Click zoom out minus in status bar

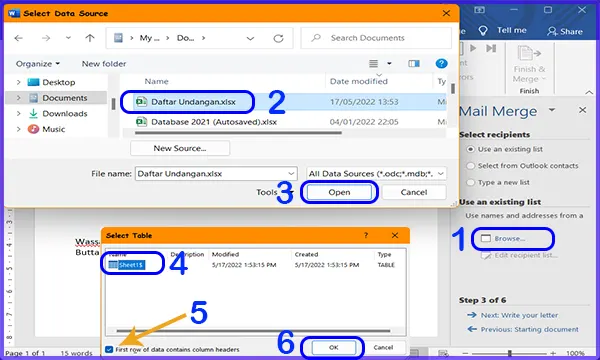(465, 353)
